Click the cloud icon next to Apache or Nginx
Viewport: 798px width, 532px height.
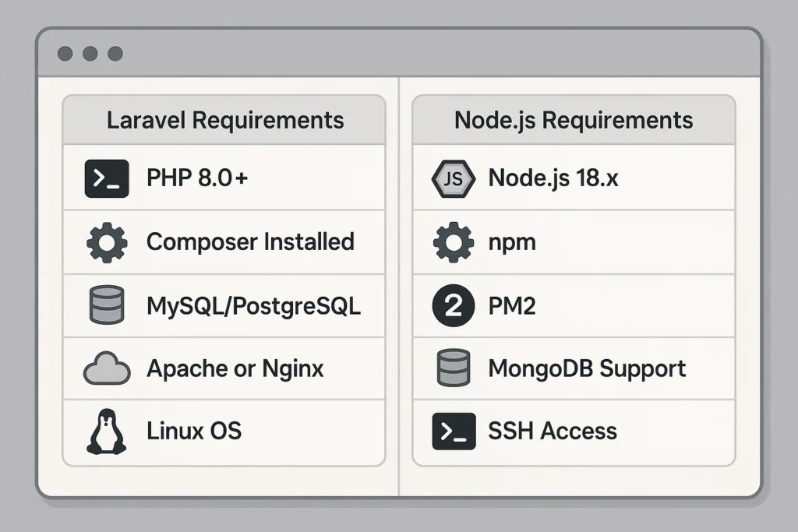107,368
